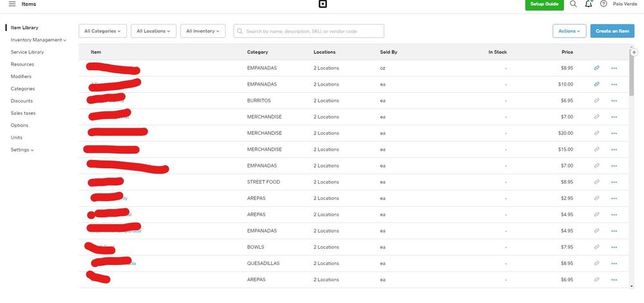Go to Modifiers in the sidebar
Viewport: 644px width, 303px height.
coord(21,77)
